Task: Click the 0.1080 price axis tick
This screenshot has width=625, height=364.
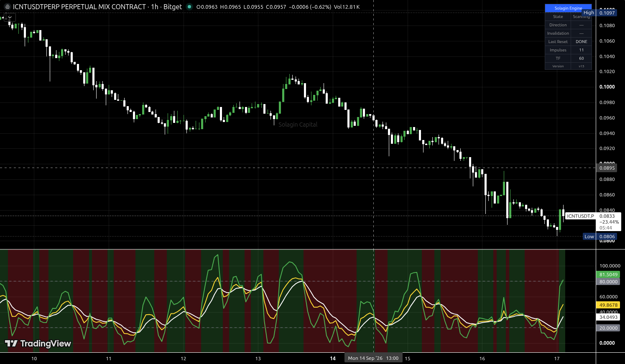Action: coord(607,25)
